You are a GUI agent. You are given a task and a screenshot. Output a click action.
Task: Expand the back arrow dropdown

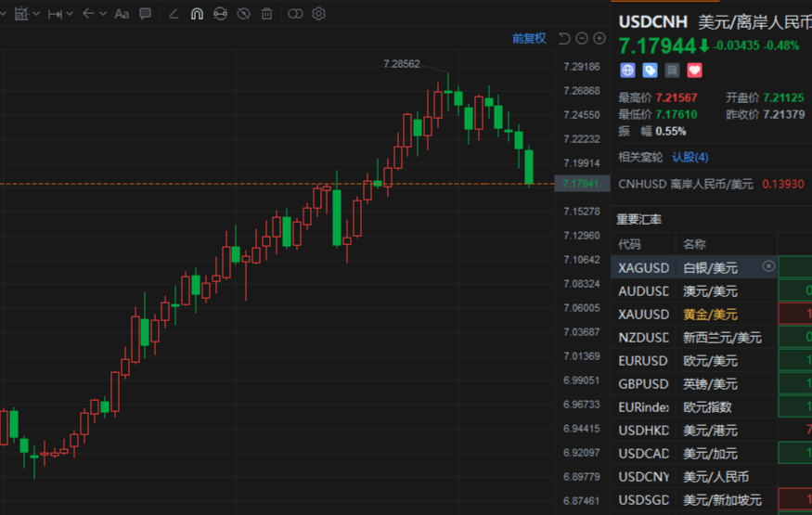click(101, 14)
